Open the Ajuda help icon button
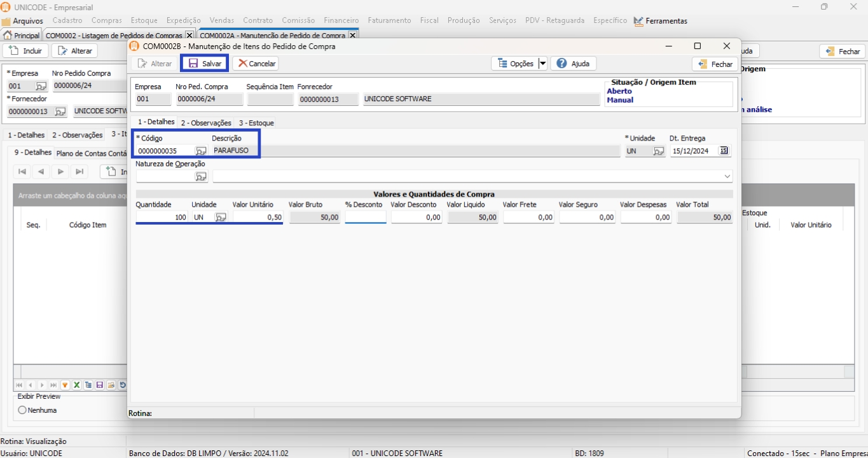The width and height of the screenshot is (868, 458). 573,64
